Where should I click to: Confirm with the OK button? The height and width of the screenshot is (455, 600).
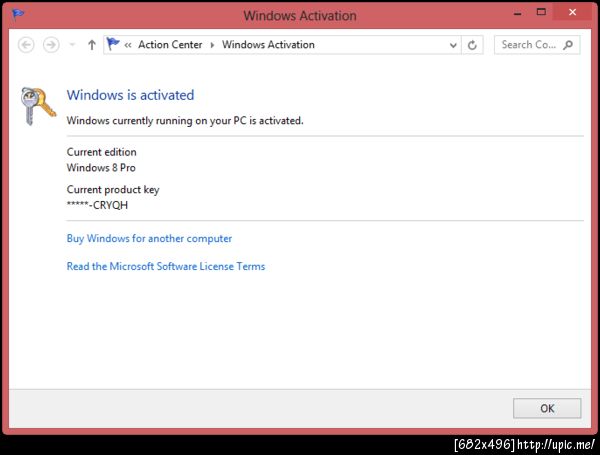[547, 408]
